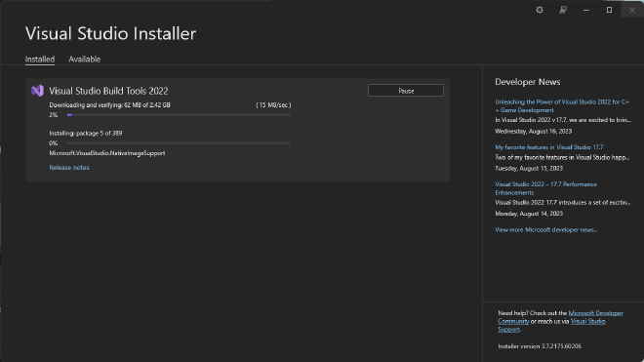Maximize the Visual Studio Installer window
The height and width of the screenshot is (362, 644).
pos(609,10)
